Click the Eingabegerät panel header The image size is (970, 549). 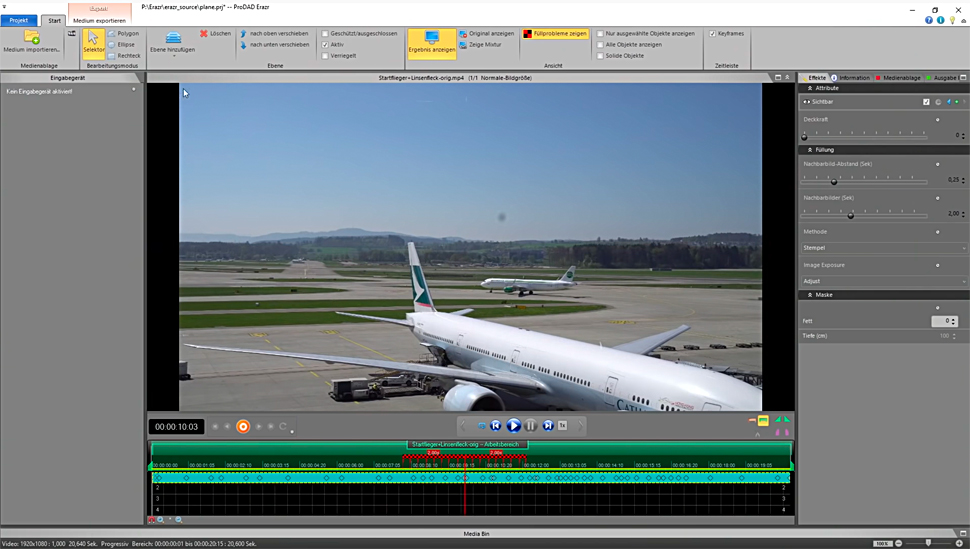point(68,78)
